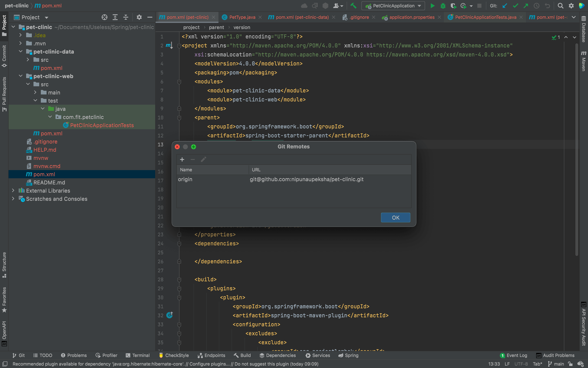Click the edit remote pencil icon
This screenshot has width=588, height=368.
[x=204, y=159]
